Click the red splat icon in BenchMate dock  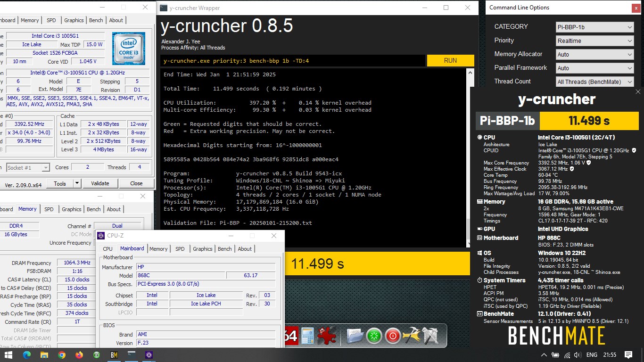327,336
